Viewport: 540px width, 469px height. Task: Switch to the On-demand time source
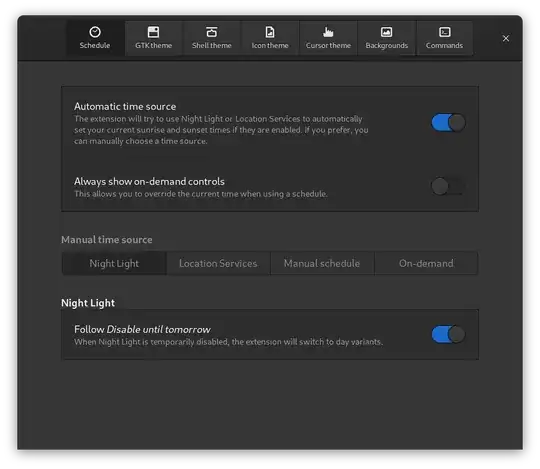pyautogui.click(x=426, y=263)
